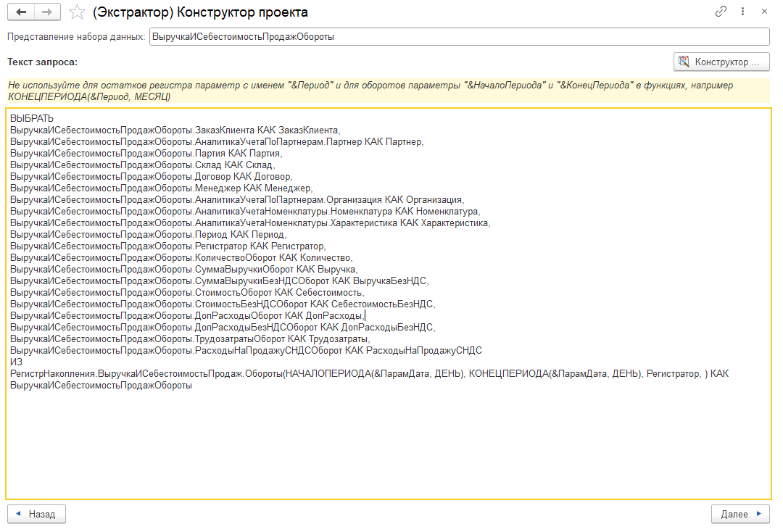Click the ИЗ keyword line

(x=16, y=362)
